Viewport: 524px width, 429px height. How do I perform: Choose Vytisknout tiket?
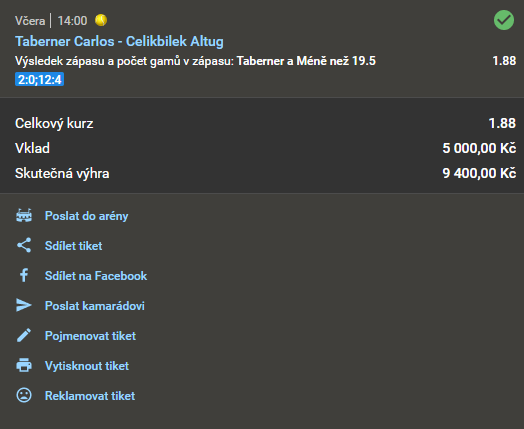(87, 366)
